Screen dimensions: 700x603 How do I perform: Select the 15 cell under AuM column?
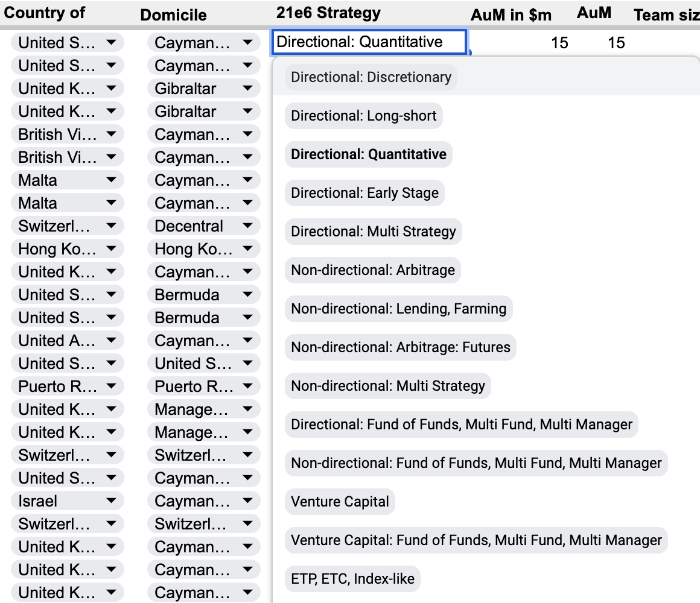(x=616, y=43)
